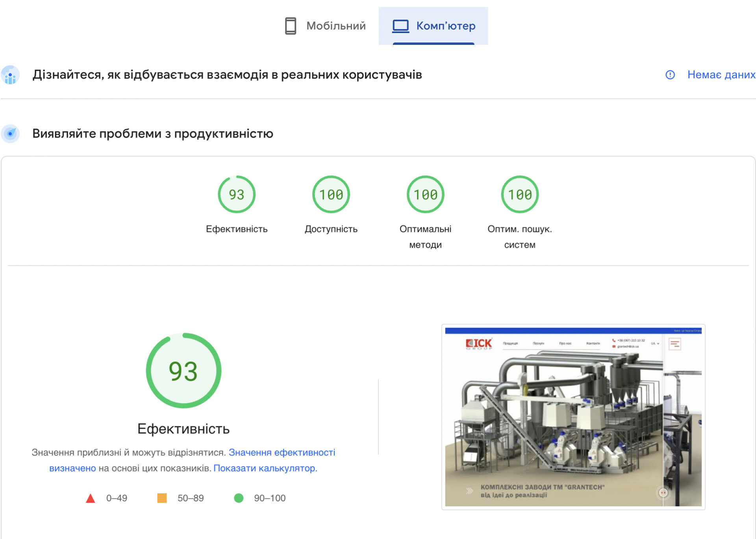The image size is (756, 539).
Task: Click the info icon beside Немає даних
Action: pos(670,75)
